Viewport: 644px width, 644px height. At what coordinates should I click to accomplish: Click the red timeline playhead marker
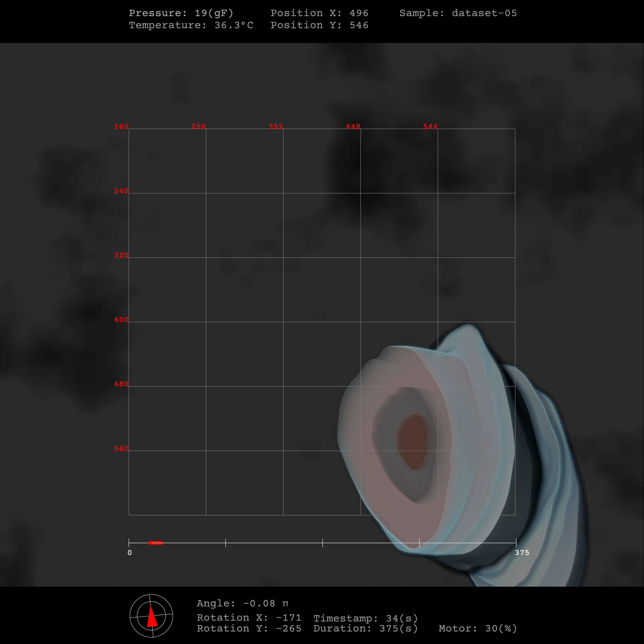coord(156,543)
